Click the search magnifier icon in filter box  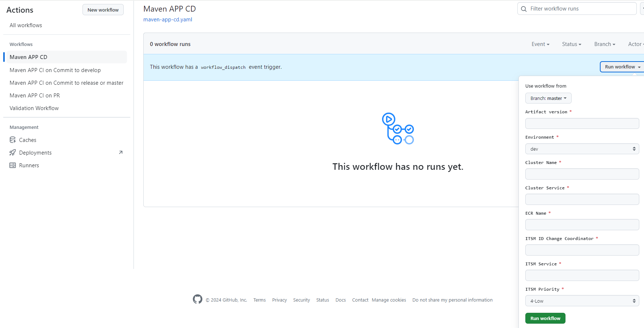coord(524,9)
